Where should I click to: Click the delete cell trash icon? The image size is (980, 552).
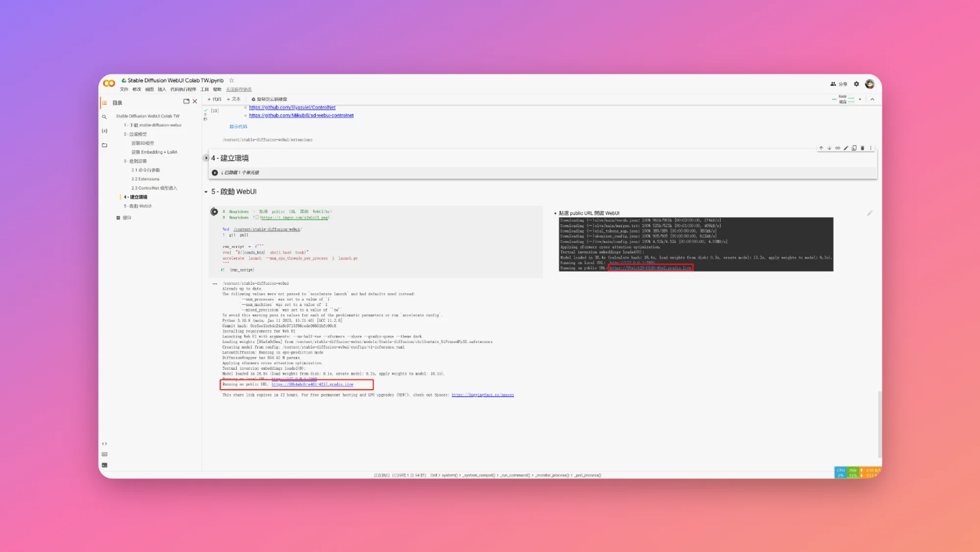862,148
